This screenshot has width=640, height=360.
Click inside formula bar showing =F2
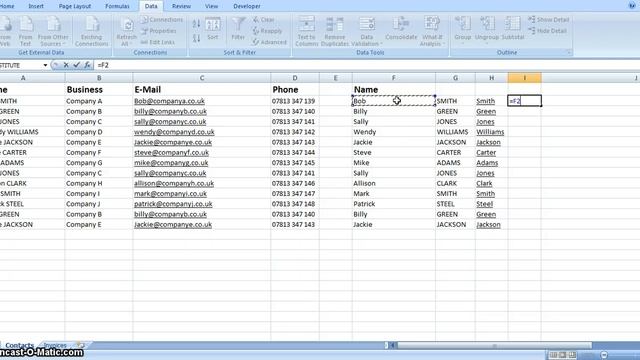click(367, 65)
